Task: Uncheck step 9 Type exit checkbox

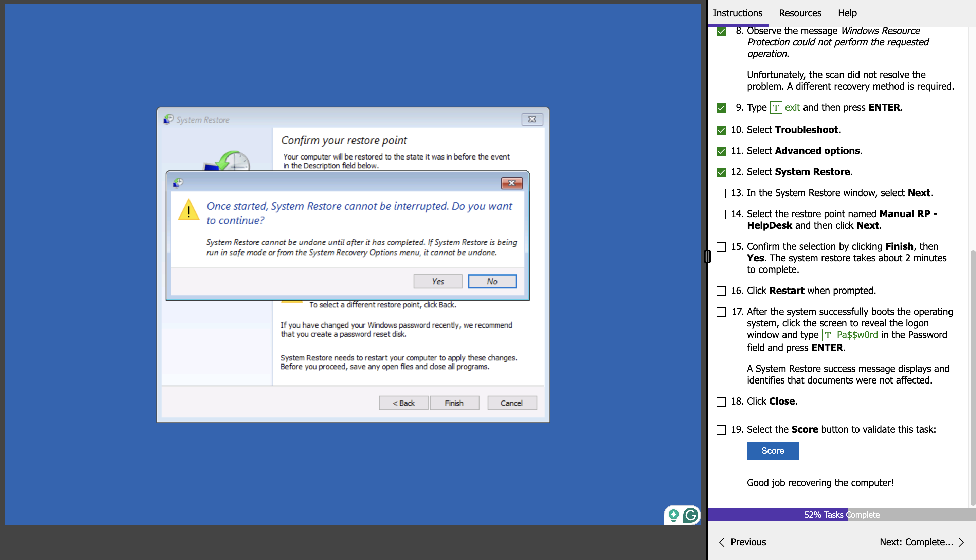Action: (721, 108)
